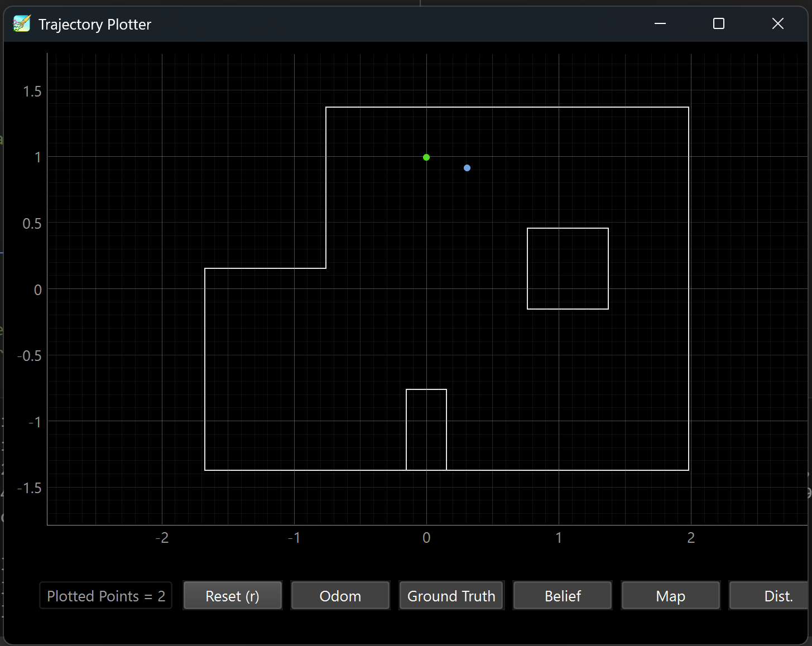Select the blue plotted point
The height and width of the screenshot is (646, 812).
pos(467,168)
